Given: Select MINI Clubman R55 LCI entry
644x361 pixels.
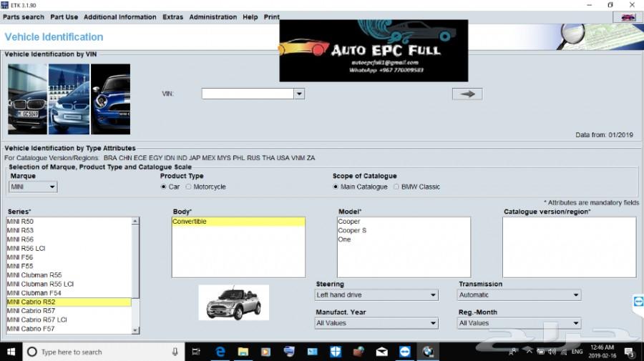Looking at the screenshot, I should click(69, 284).
